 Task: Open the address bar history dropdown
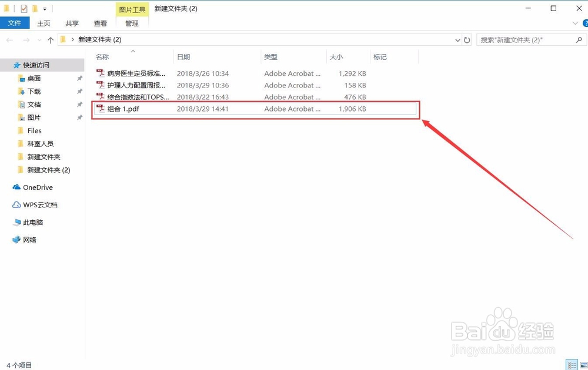[457, 39]
